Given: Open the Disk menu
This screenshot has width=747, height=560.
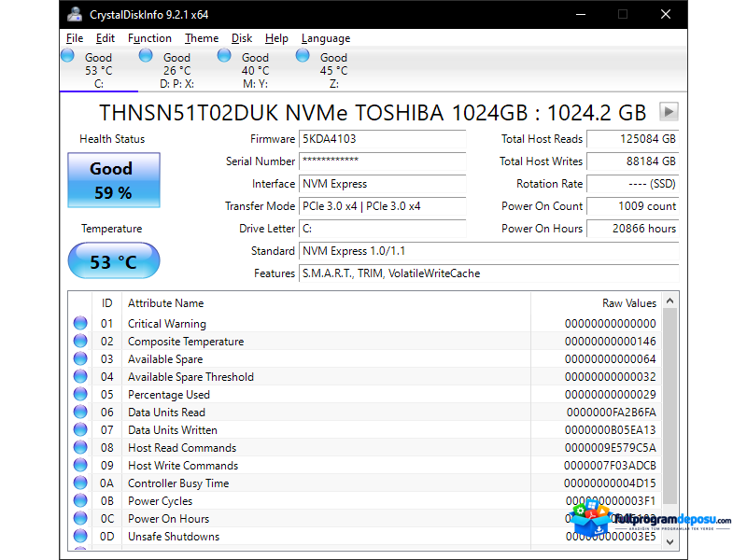Looking at the screenshot, I should click(242, 38).
